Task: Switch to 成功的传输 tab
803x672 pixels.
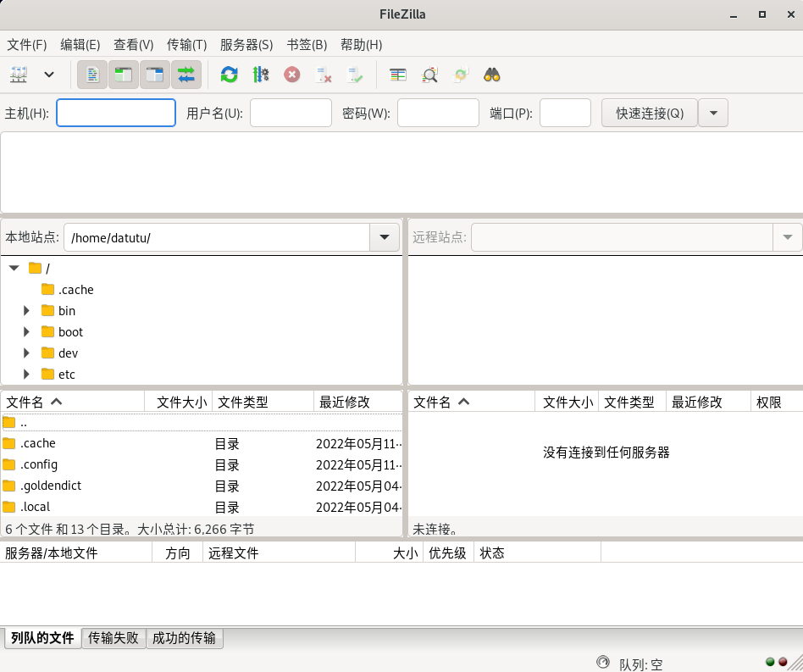Action: [185, 638]
